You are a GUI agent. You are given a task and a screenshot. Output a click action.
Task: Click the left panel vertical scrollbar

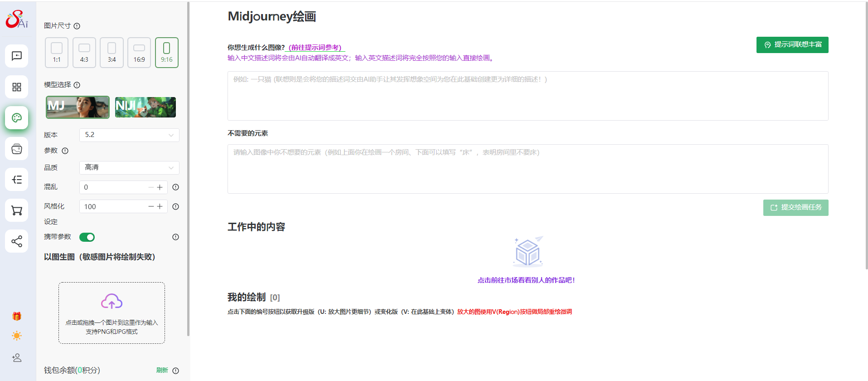click(x=188, y=169)
